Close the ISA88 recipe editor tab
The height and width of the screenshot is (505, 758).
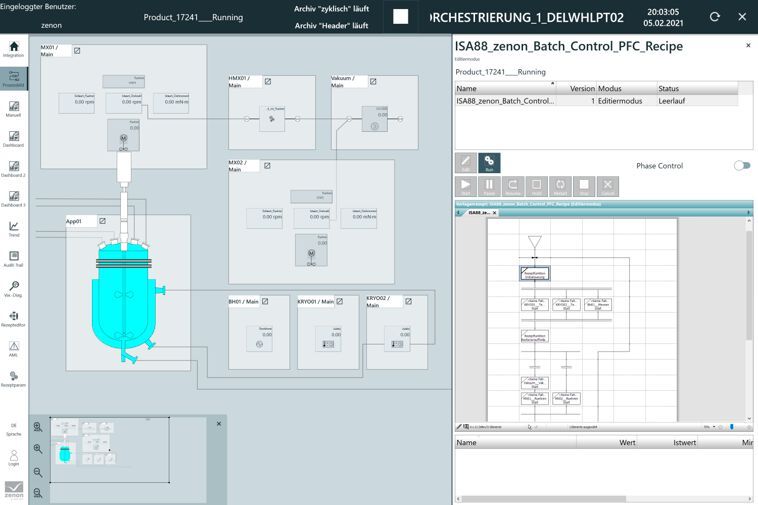click(x=495, y=213)
